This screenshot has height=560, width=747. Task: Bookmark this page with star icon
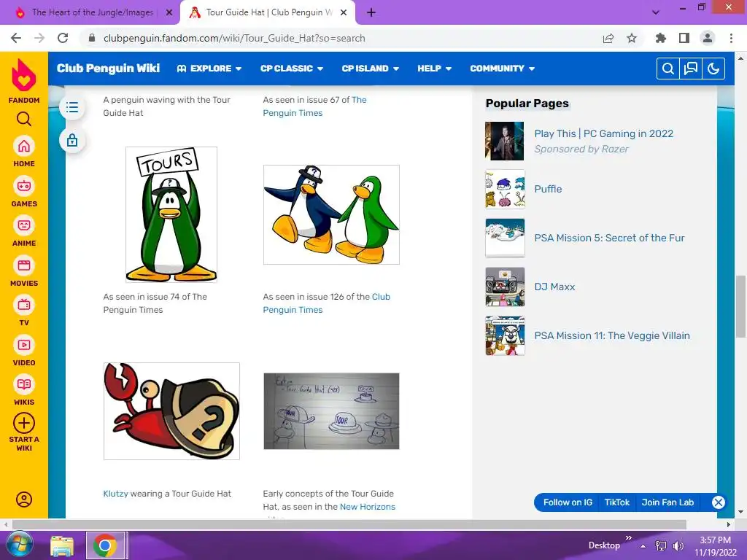coord(632,38)
